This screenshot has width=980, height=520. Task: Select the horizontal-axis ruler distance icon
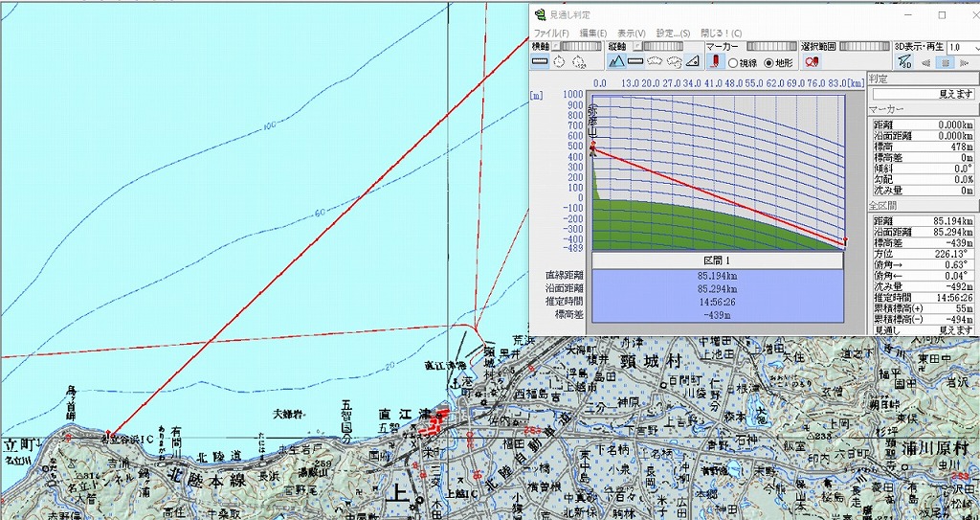540,62
